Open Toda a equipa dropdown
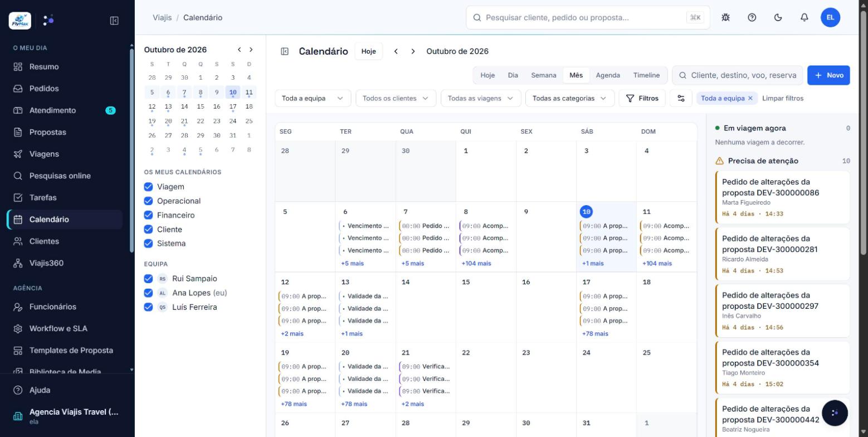The height and width of the screenshot is (437, 868). (313, 98)
